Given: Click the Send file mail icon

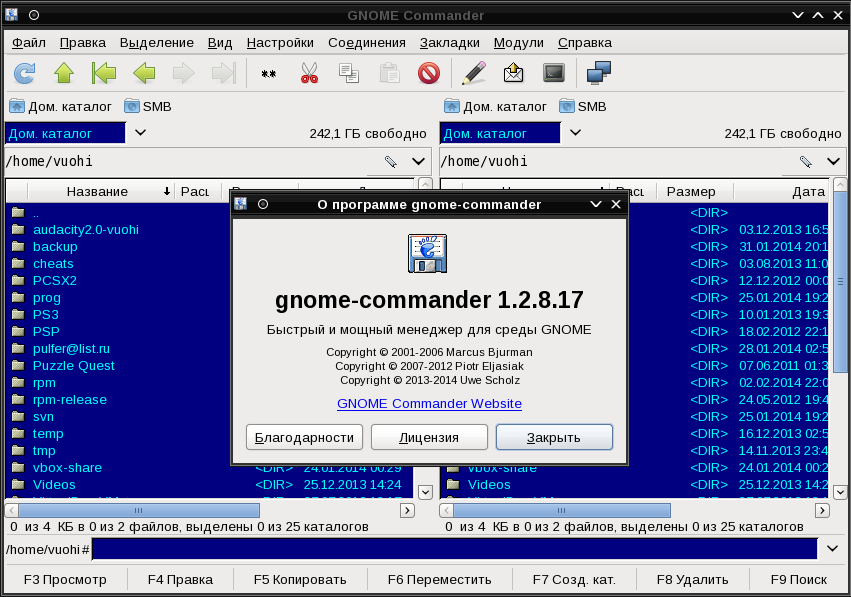Looking at the screenshot, I should (x=513, y=73).
